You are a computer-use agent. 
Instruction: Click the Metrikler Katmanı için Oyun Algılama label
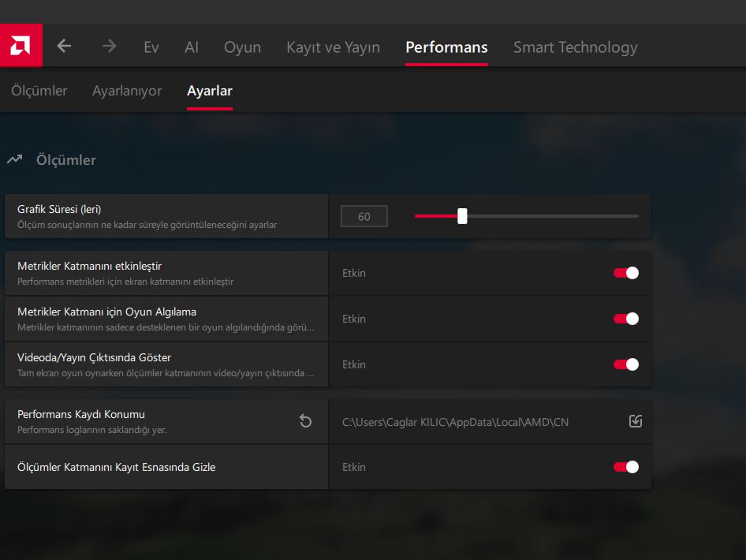[106, 312]
